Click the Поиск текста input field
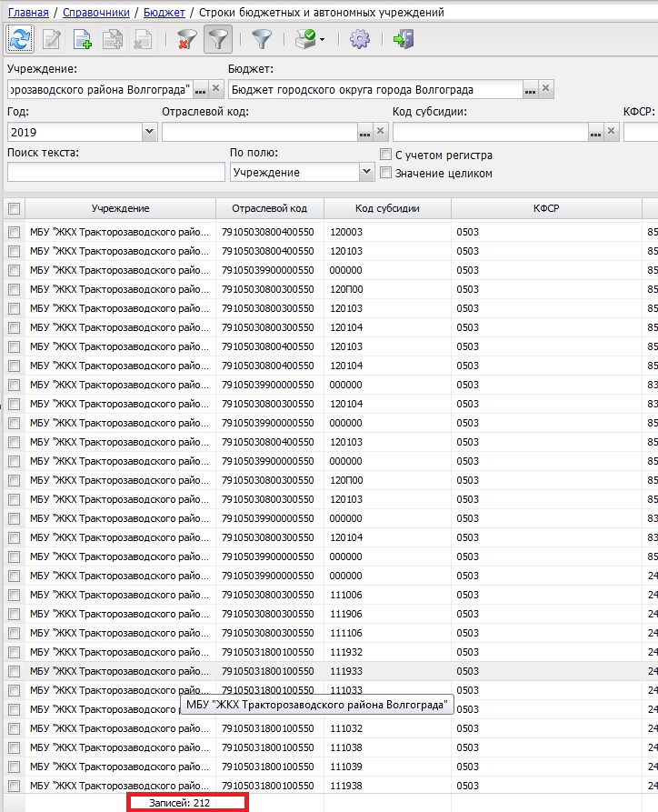 point(115,172)
